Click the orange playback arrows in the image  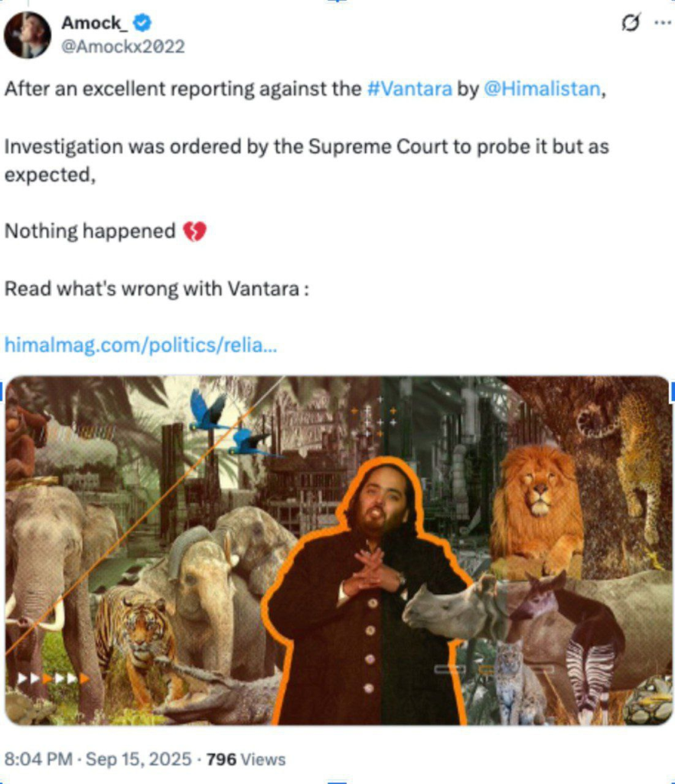[54, 678]
